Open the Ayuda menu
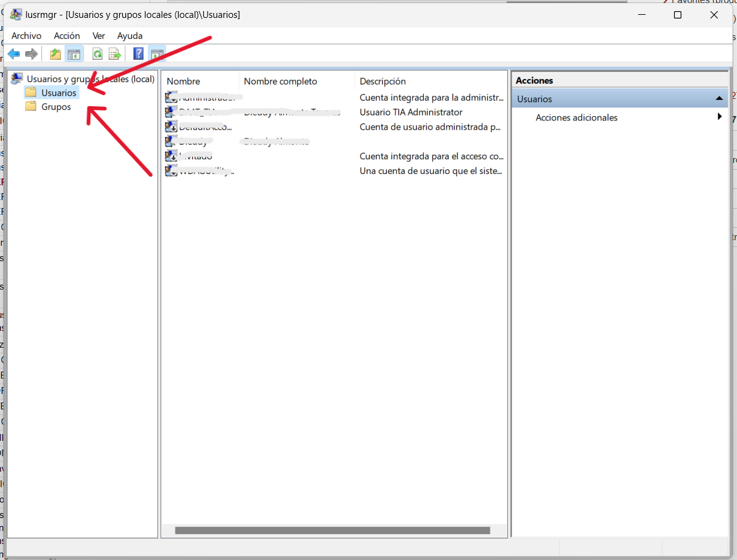Screen dimensions: 737x560 [130, 36]
